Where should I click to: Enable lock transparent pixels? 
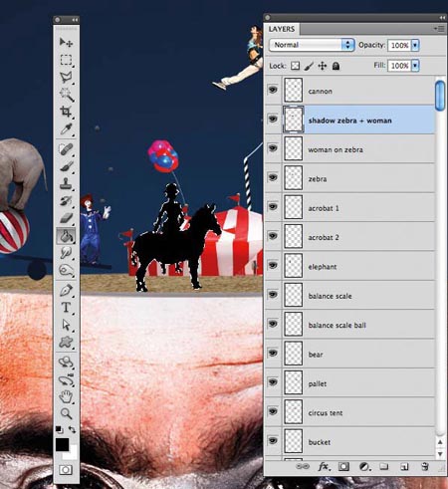click(295, 66)
